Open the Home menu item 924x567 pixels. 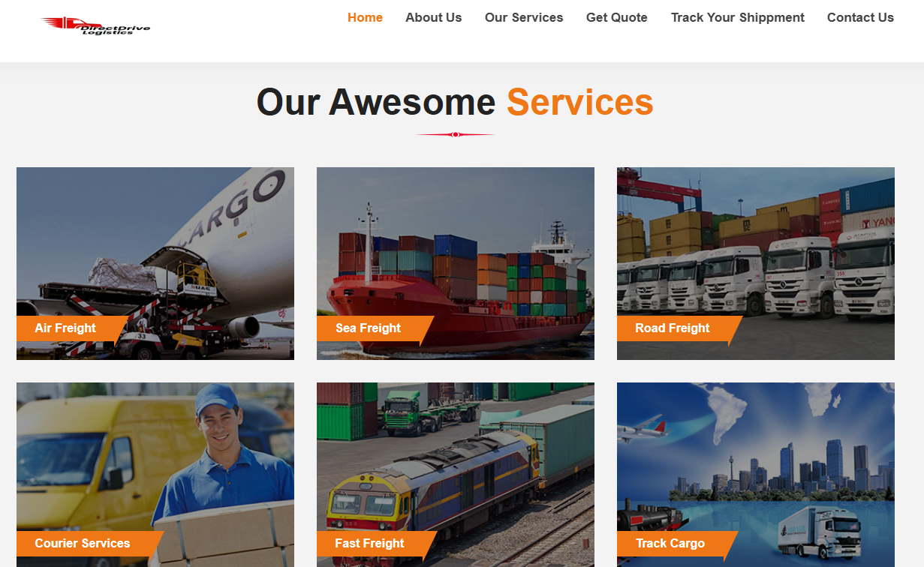(365, 17)
